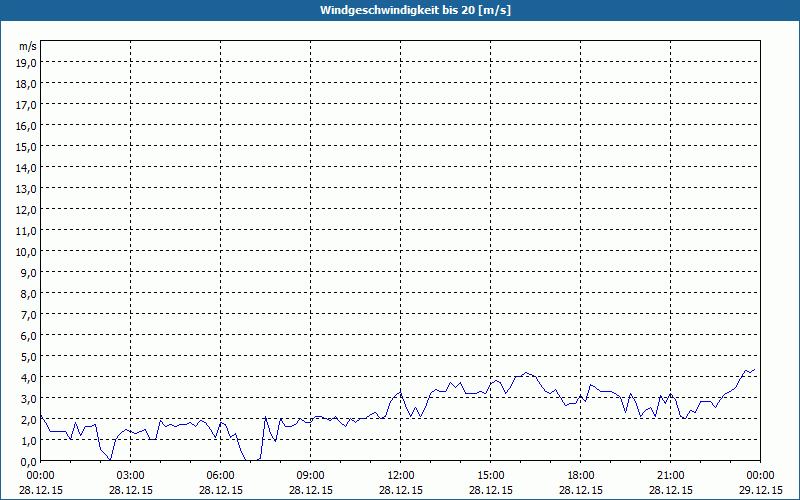The width and height of the screenshot is (800, 500).
Task: Click the 1,0 y-axis label
Action: click(30, 441)
